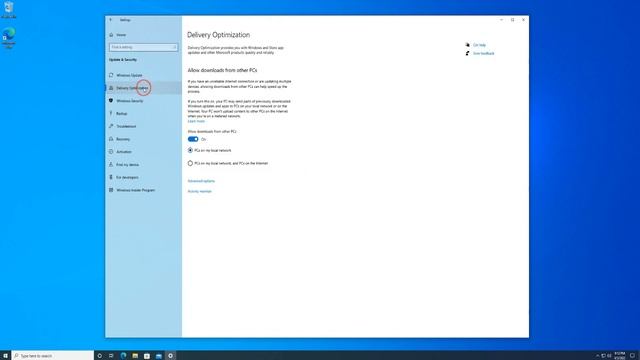The image size is (640, 360).
Task: Click the Activation checkmark circle icon
Action: pyautogui.click(x=111, y=152)
